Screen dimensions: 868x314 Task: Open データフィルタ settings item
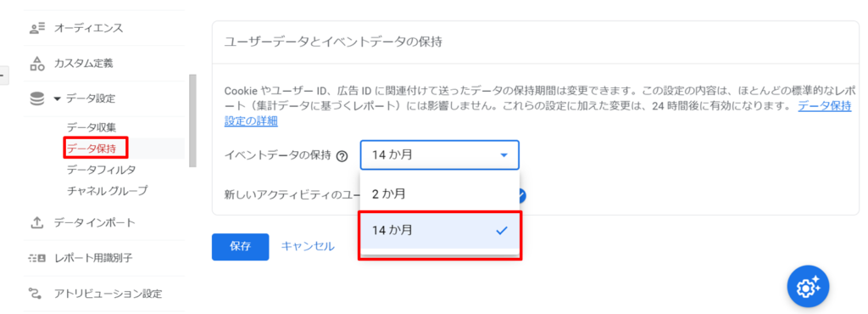(101, 169)
